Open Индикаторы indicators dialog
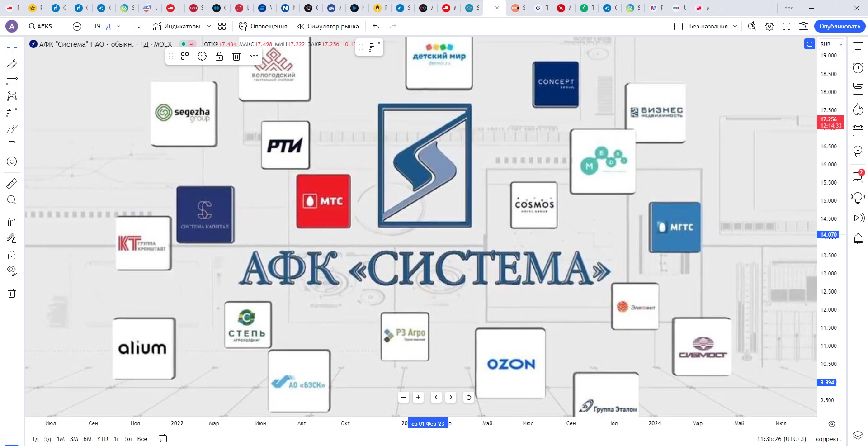This screenshot has width=868, height=446. (x=176, y=26)
